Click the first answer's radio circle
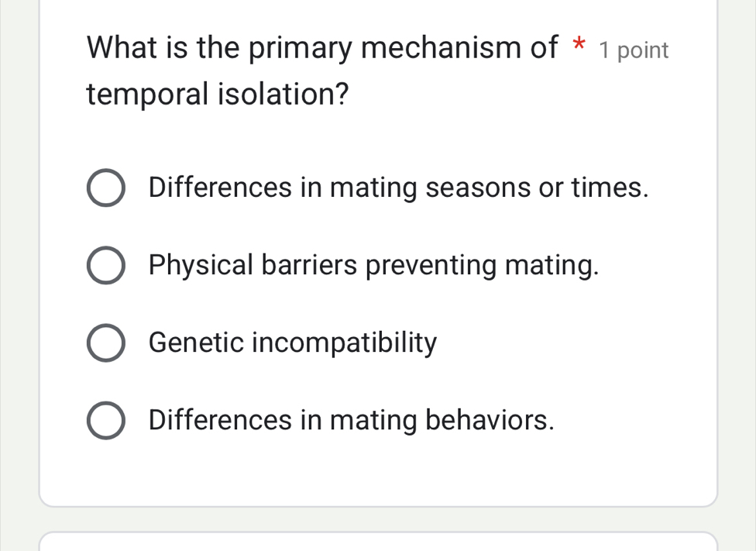The width and height of the screenshot is (756, 551). click(x=106, y=187)
